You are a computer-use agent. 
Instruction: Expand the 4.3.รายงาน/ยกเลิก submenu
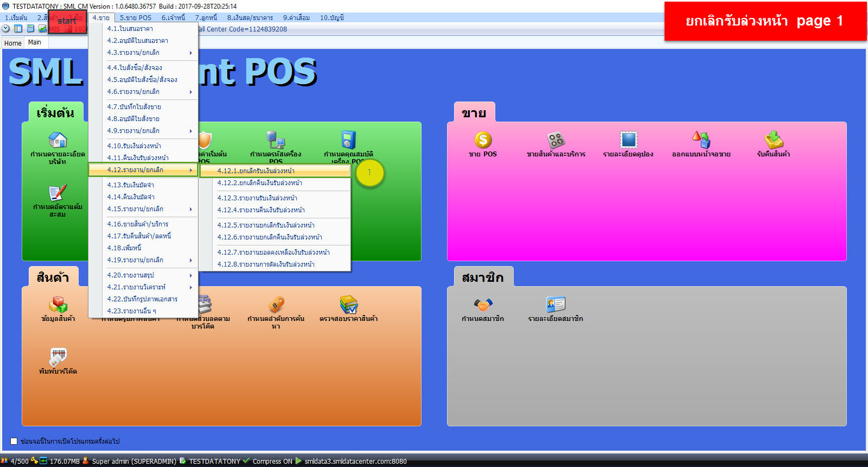pyautogui.click(x=143, y=53)
